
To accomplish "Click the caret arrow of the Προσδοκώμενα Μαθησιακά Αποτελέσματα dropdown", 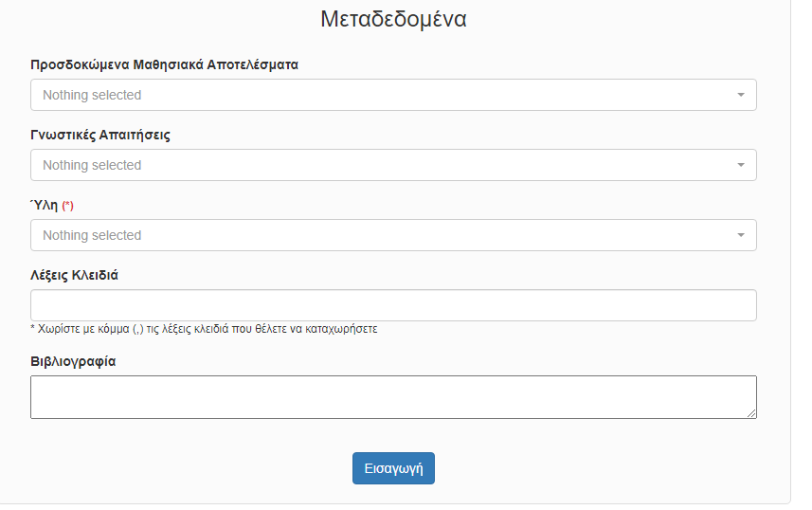I will [x=741, y=95].
